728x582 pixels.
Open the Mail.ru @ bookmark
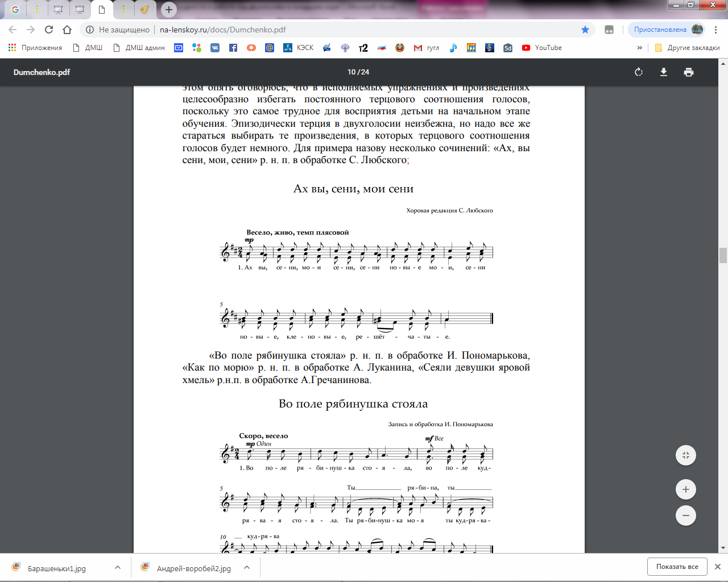click(270, 48)
